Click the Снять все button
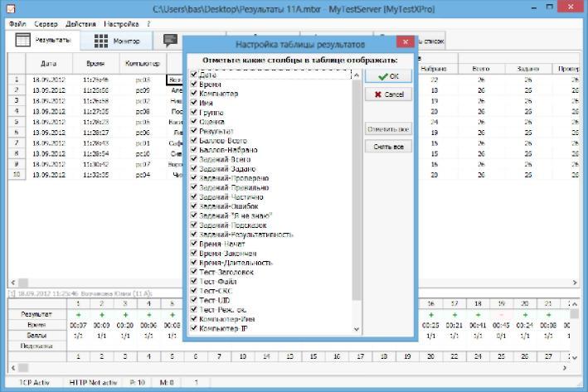 pyautogui.click(x=388, y=147)
